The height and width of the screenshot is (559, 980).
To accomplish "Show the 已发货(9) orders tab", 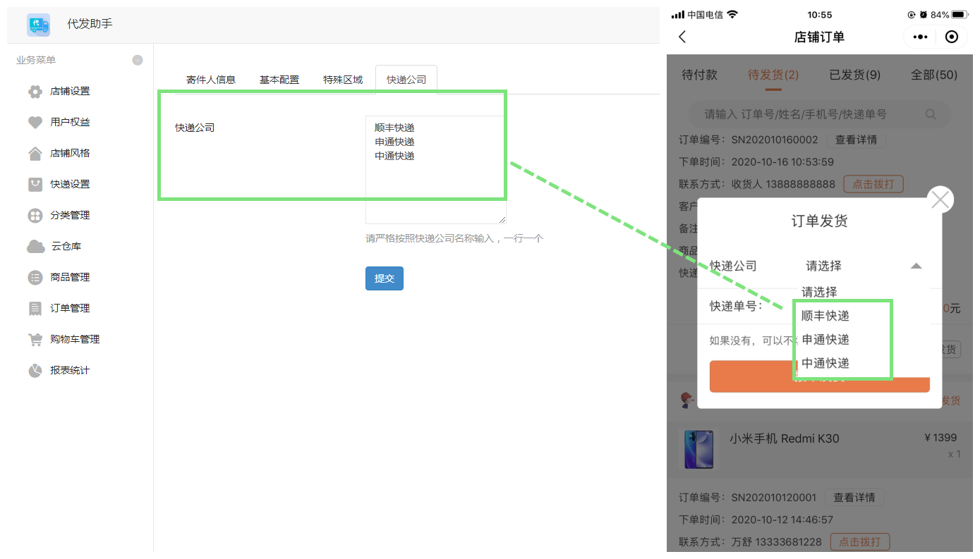I will pos(855,75).
